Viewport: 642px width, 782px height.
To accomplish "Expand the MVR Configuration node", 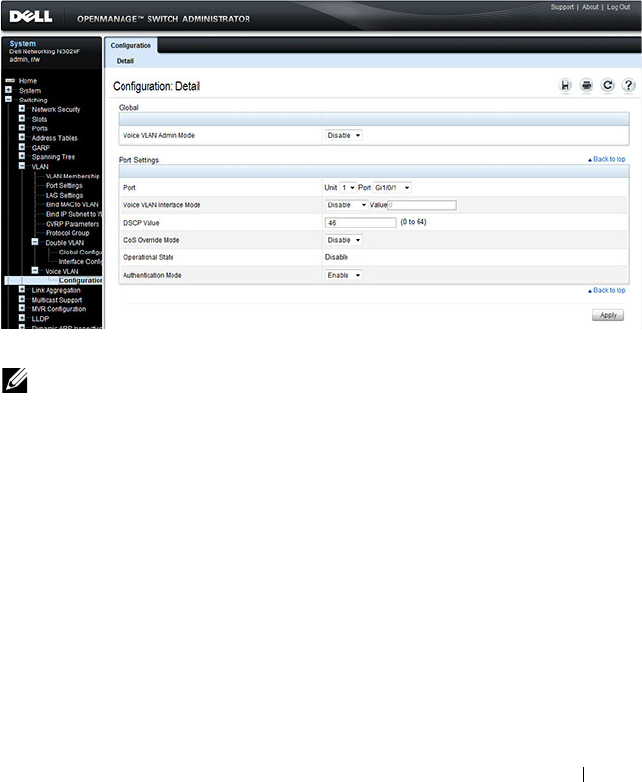I will tap(22, 308).
